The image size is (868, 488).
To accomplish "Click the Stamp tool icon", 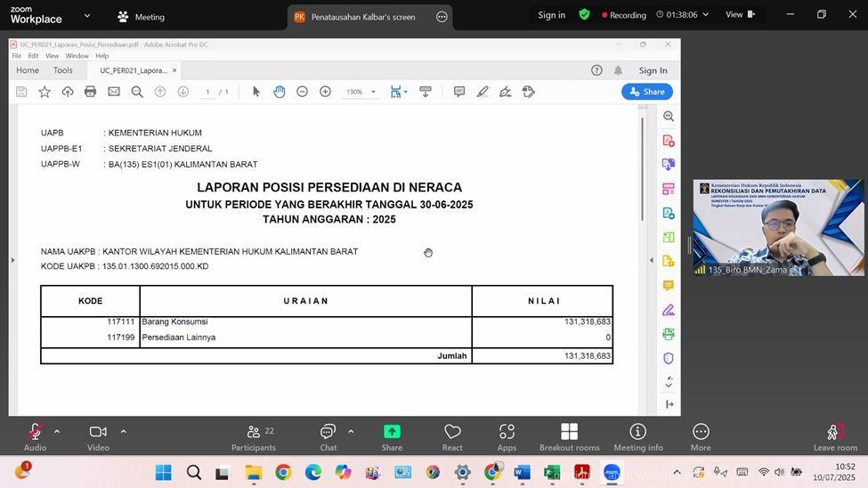I will pyautogui.click(x=529, y=92).
